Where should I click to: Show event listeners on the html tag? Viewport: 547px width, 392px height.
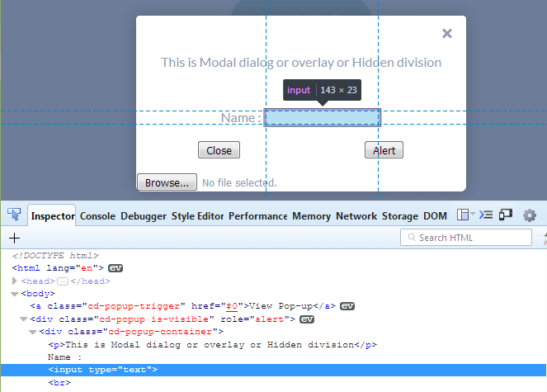pyautogui.click(x=116, y=268)
